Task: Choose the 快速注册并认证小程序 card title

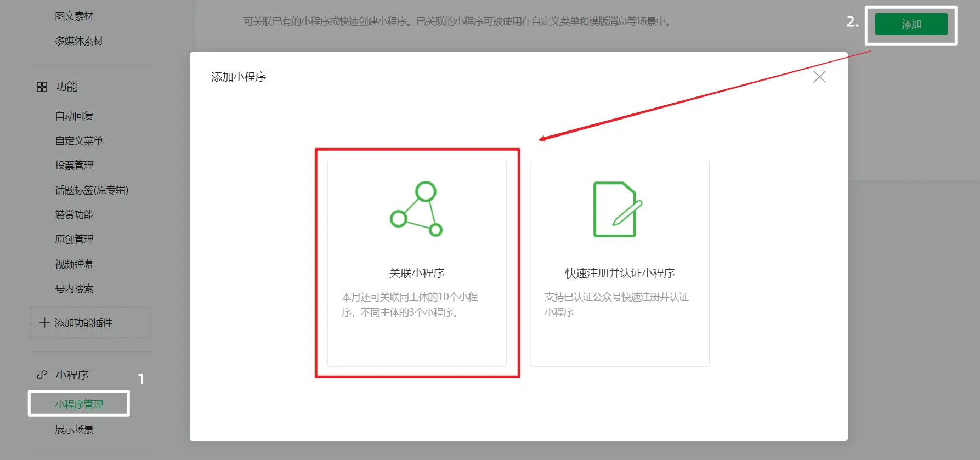Action: point(620,273)
